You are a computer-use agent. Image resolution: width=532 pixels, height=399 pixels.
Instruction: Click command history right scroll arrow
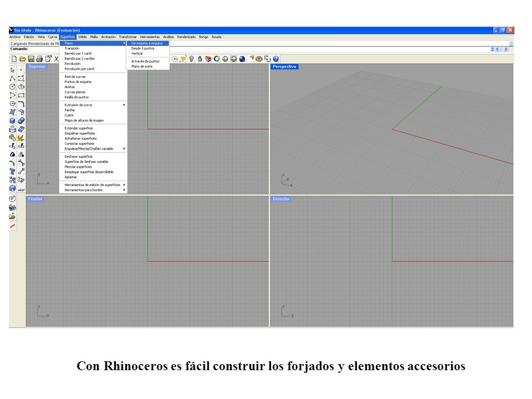click(x=506, y=49)
